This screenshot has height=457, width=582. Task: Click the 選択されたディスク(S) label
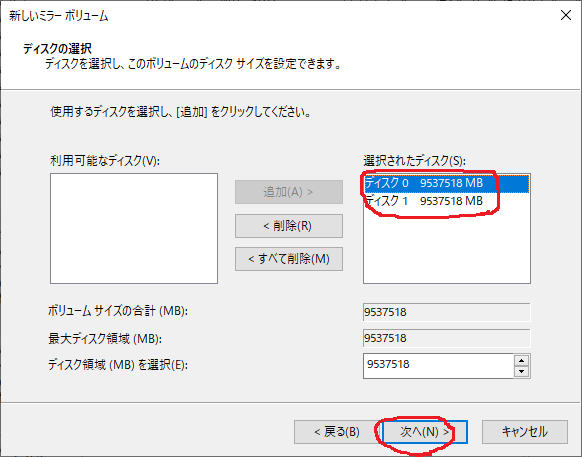414,161
